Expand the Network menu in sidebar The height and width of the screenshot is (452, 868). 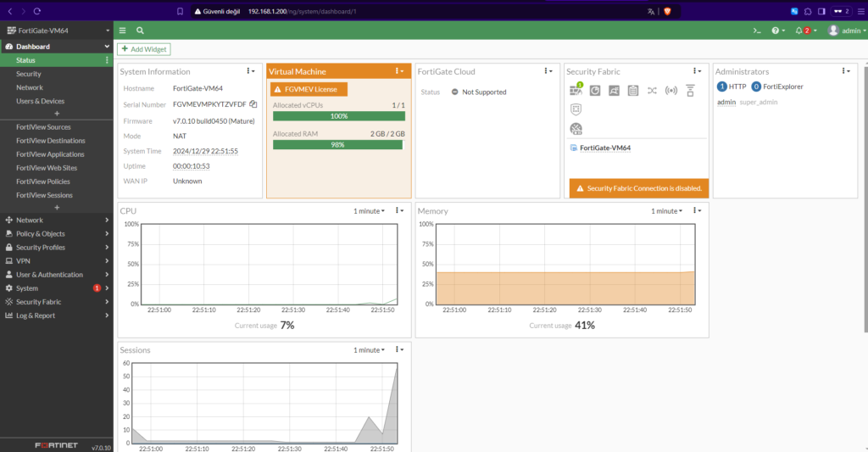[x=57, y=220]
